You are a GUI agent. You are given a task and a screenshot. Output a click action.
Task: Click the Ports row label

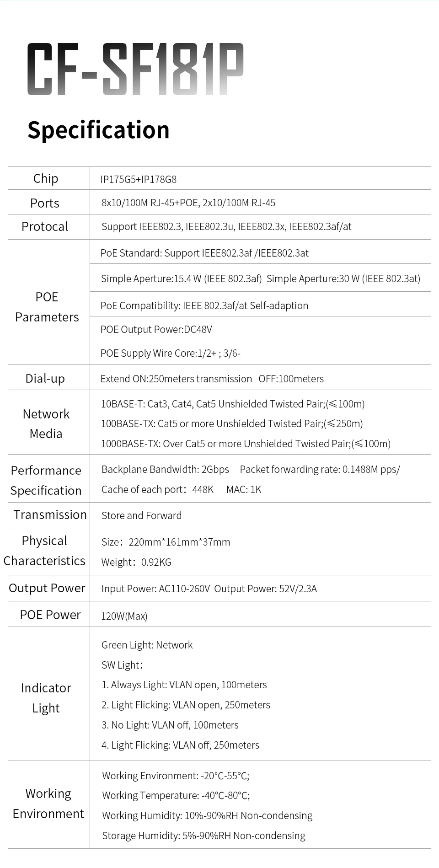coord(45,203)
